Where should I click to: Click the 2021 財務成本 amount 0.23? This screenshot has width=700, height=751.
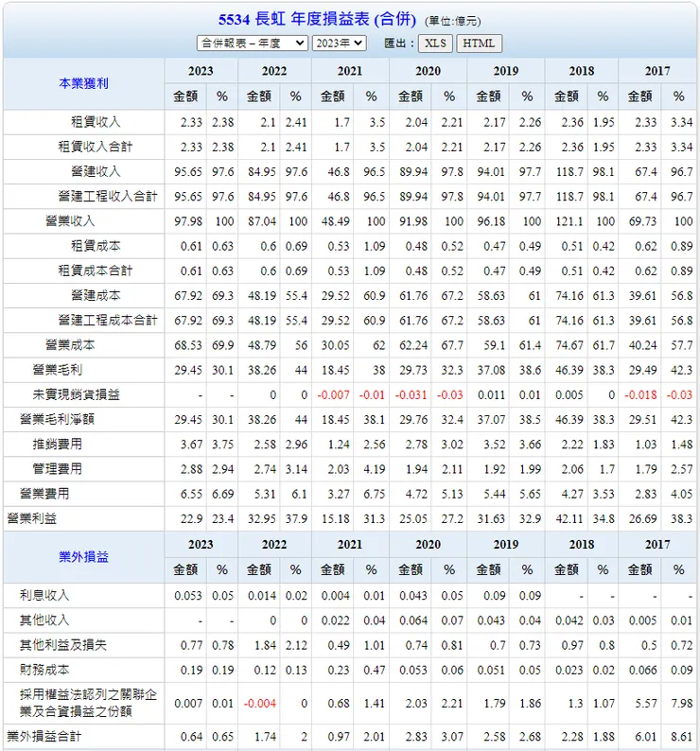(339, 671)
